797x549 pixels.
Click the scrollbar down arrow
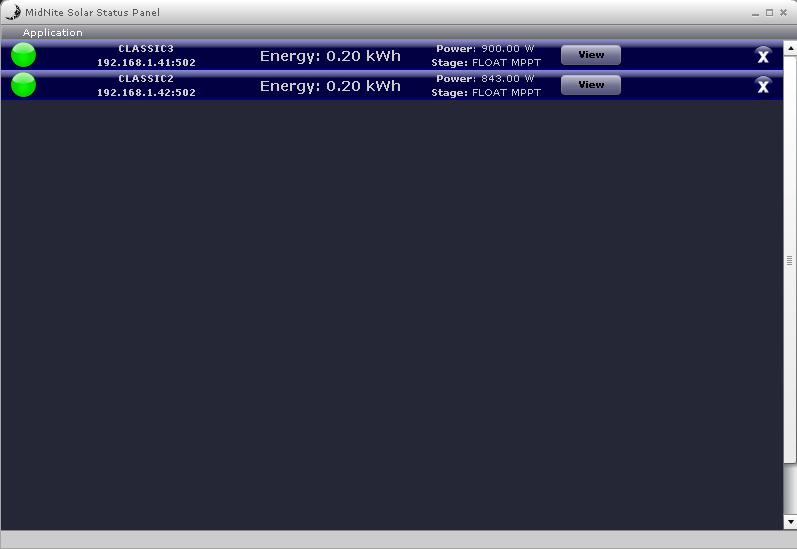[790, 522]
